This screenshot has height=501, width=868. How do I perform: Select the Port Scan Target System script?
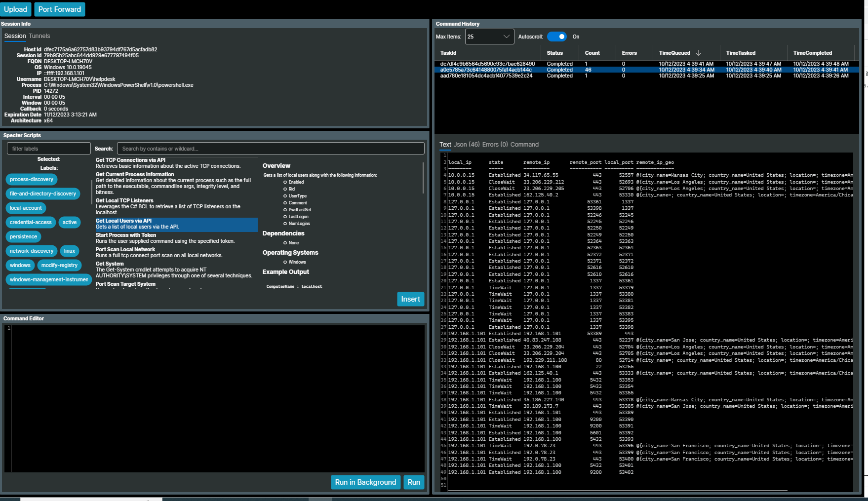click(176, 284)
